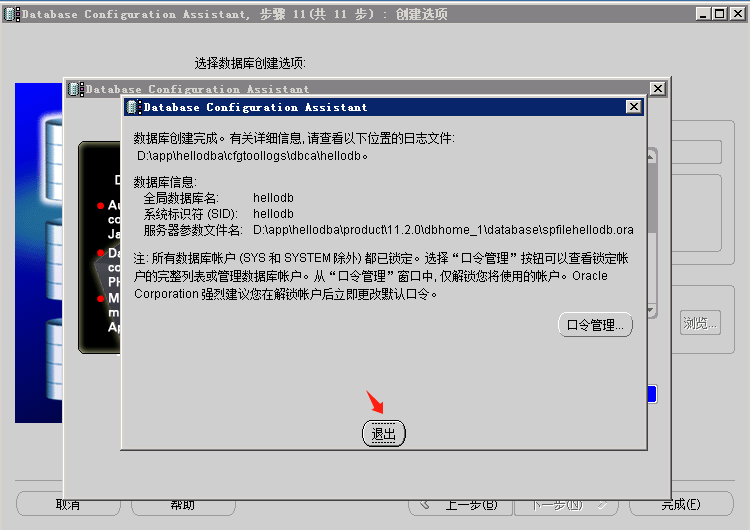Open 口令管理 password management
750x530 pixels.
(x=595, y=325)
